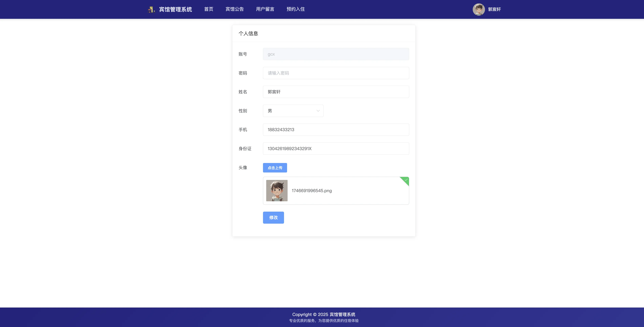Click the disabled 账号 field showing gcx
This screenshot has width=644, height=327.
336,54
